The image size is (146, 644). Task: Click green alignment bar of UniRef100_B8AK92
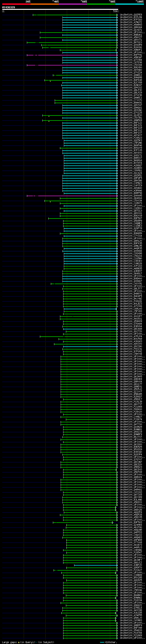click(x=86, y=103)
